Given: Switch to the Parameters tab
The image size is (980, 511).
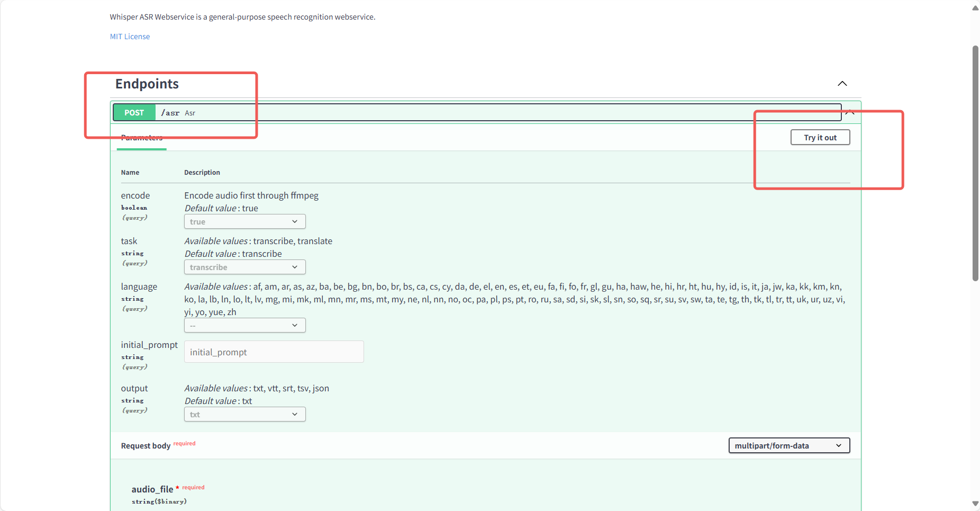Looking at the screenshot, I should point(141,138).
